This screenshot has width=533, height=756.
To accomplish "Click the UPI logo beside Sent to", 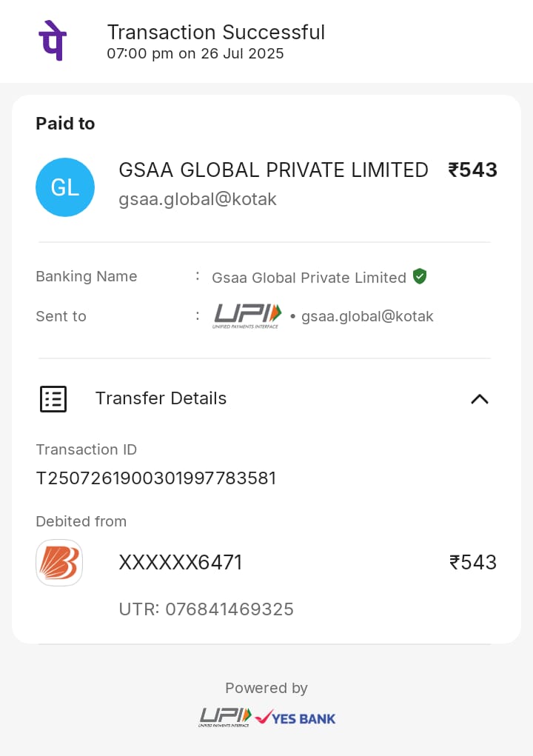I will (247, 315).
